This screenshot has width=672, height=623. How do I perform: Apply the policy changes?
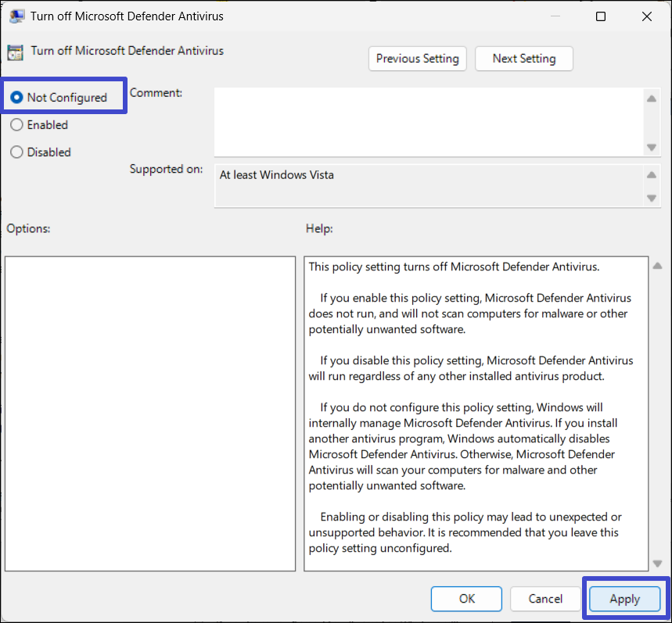tap(624, 599)
